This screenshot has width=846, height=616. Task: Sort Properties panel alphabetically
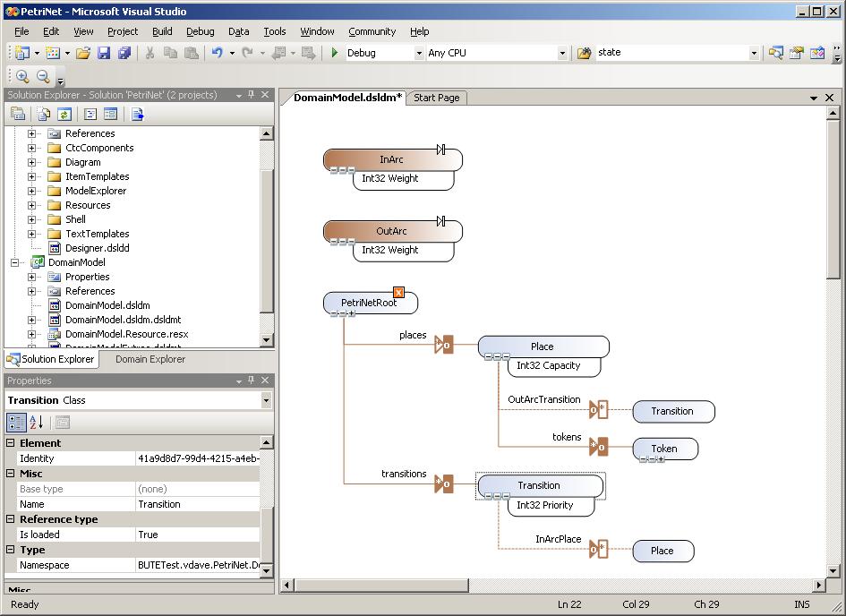pos(36,423)
